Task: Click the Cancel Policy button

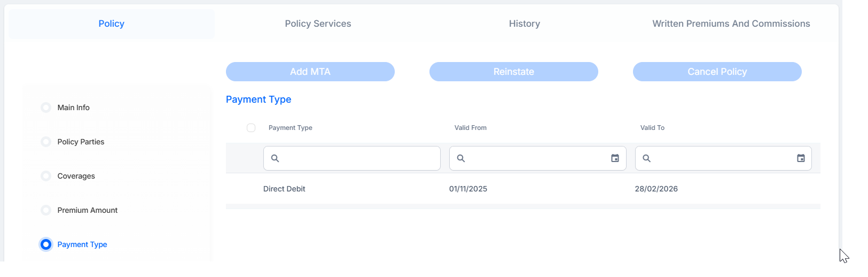Action: coord(717,72)
